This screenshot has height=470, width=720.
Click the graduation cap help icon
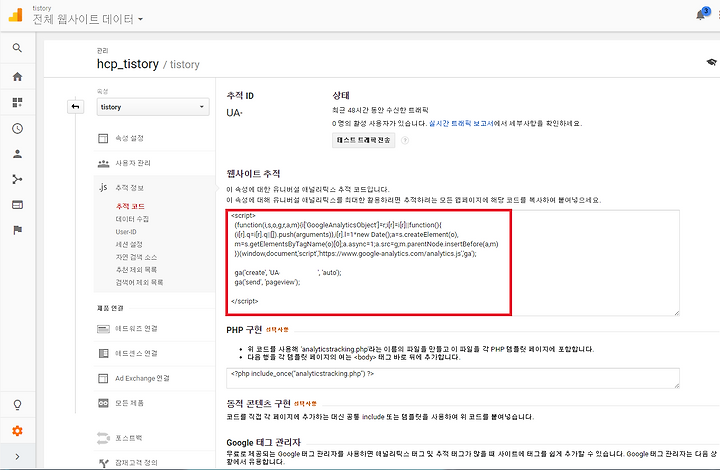click(x=711, y=62)
